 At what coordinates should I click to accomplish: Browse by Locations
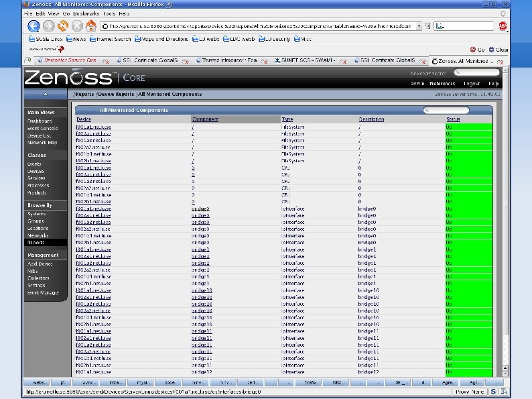(38, 228)
